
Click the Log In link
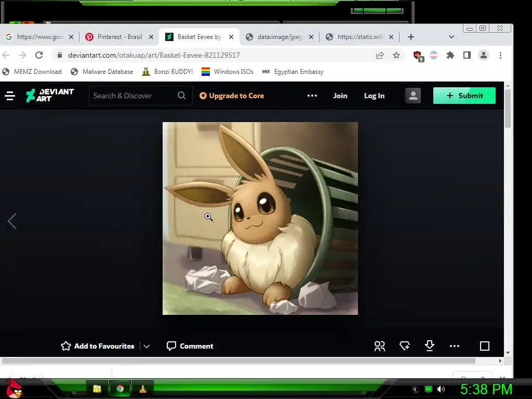(374, 96)
